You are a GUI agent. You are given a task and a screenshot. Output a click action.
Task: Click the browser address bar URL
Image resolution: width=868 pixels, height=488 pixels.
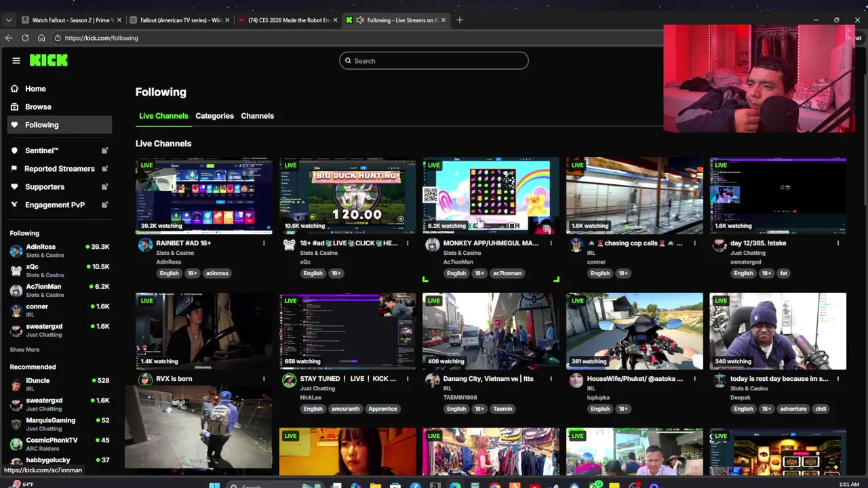(101, 38)
